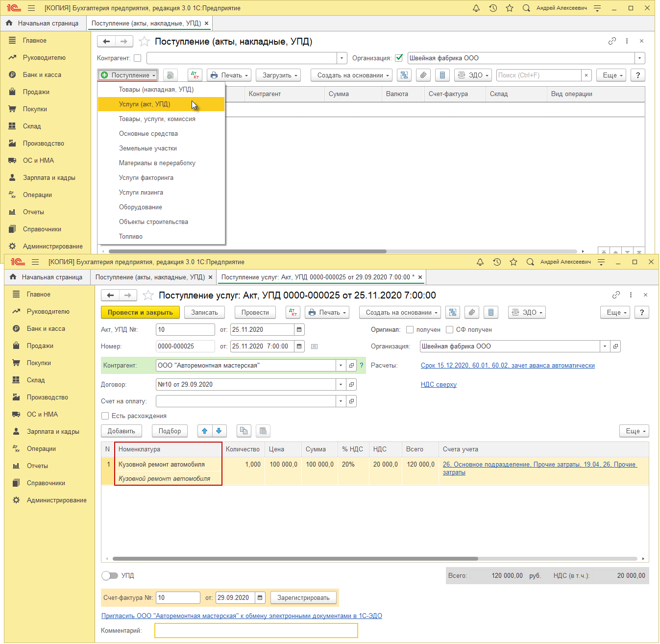Open Договор card with the open-form icon
This screenshot has width=660, height=644.
pyautogui.click(x=351, y=384)
